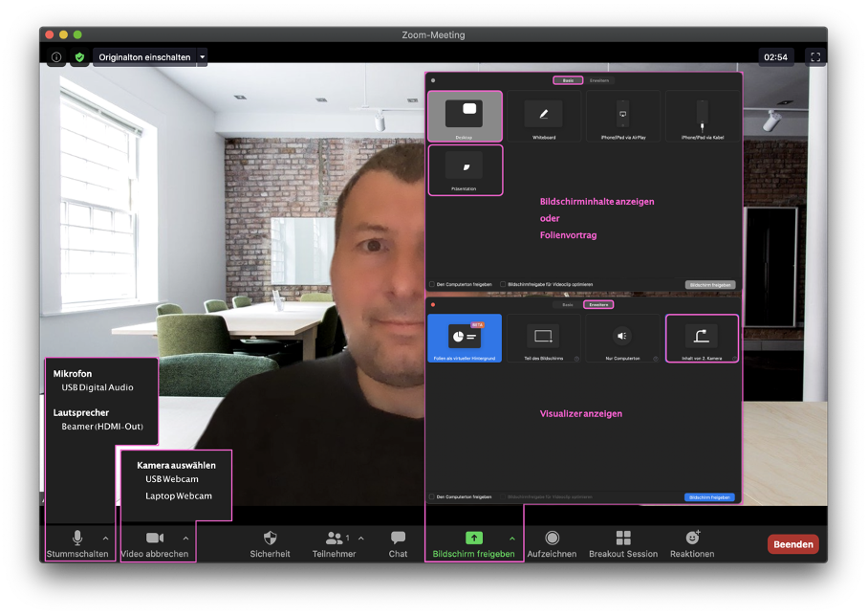
Task: Switch to Basic tab in the lower share panel
Action: click(568, 305)
